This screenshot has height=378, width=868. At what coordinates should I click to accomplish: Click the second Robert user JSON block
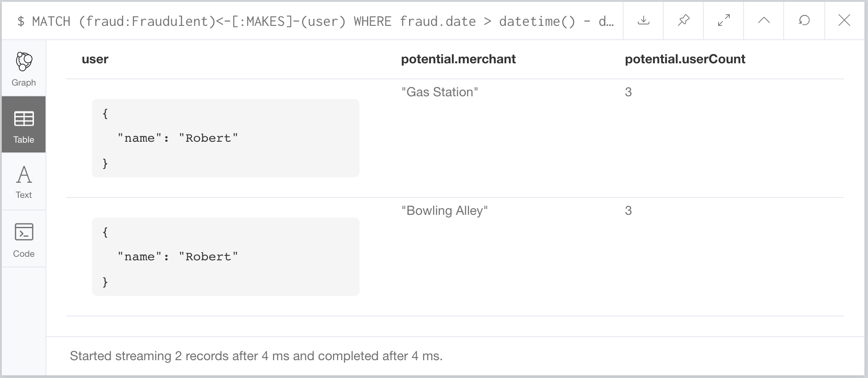tap(225, 257)
